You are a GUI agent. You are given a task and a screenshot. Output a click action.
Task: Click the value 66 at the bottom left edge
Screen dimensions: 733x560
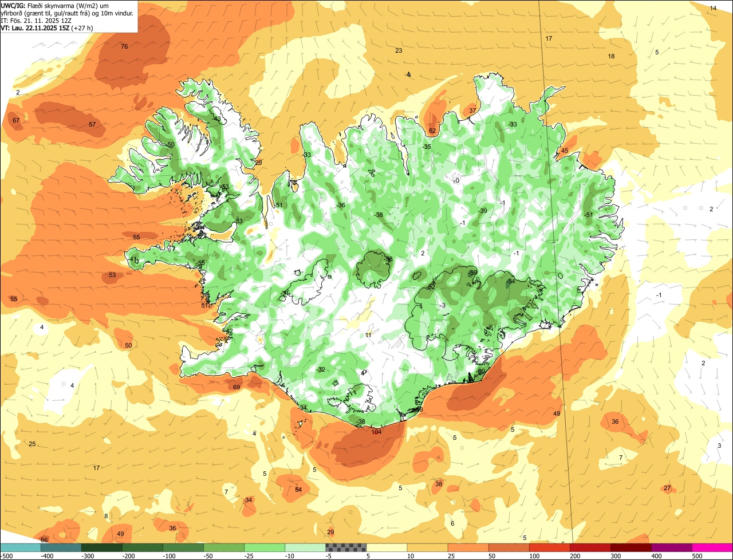tap(44, 540)
